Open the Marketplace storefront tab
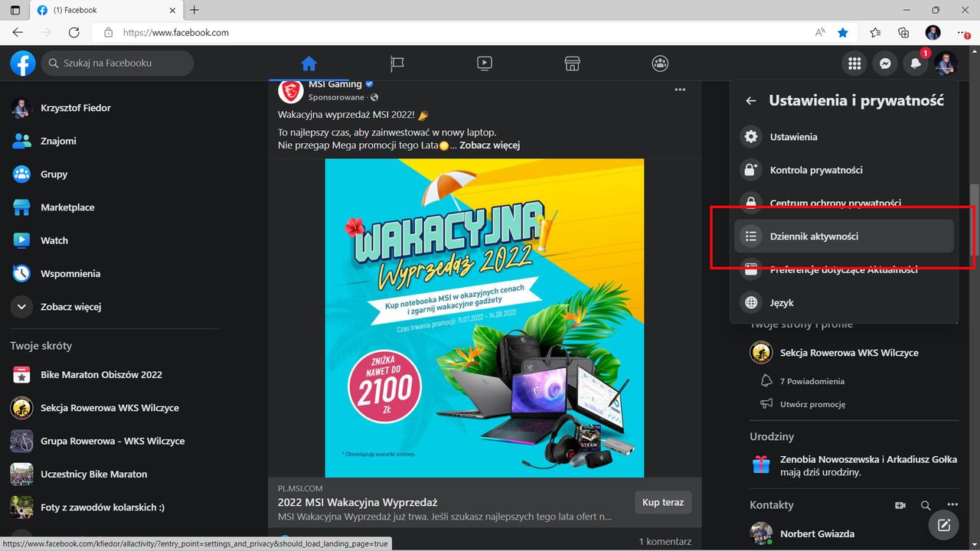Viewport: 980px width, 551px height. click(572, 64)
